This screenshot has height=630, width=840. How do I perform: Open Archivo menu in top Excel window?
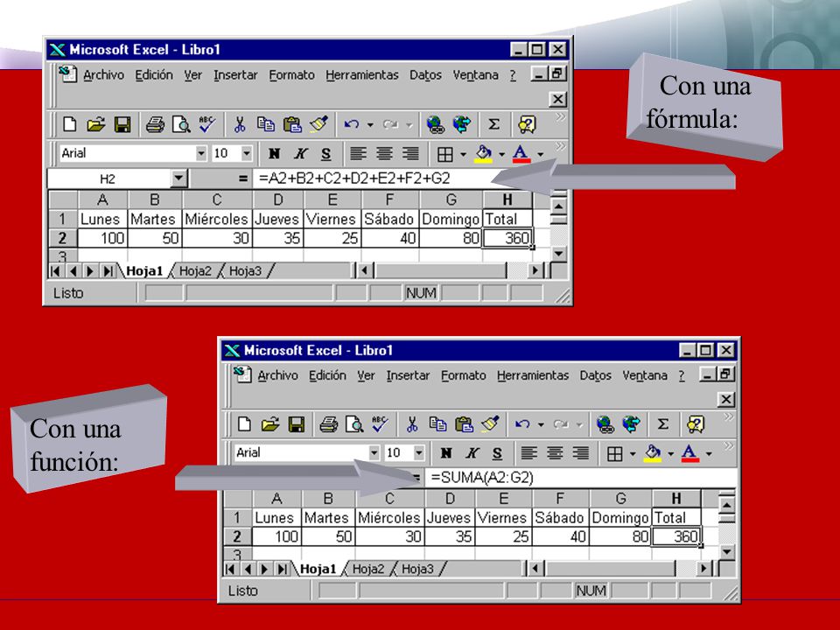point(103,75)
